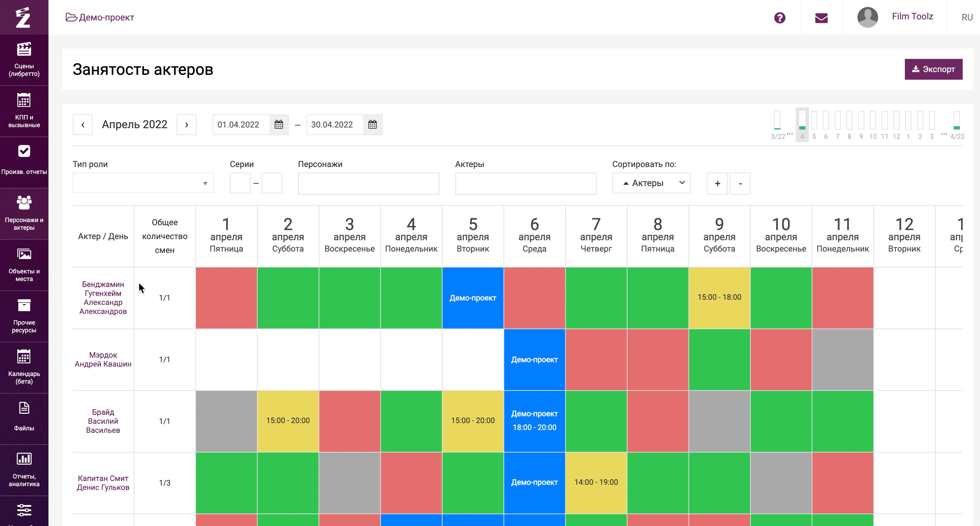
Task: Click Брайд's grey cell on 1 апреля
Action: click(x=226, y=421)
